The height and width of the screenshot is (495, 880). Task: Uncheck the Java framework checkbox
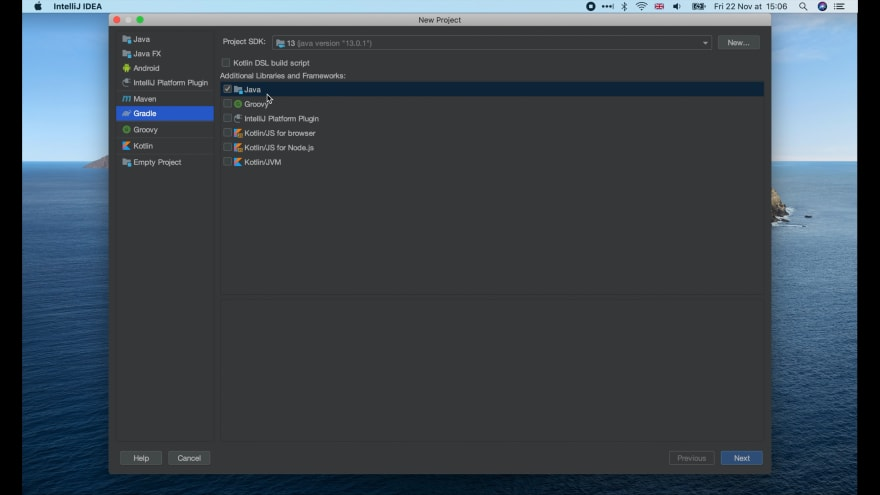pyautogui.click(x=227, y=89)
